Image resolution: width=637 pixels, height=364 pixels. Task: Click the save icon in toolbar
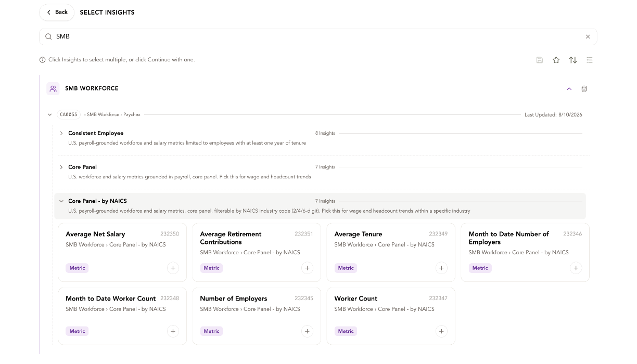tap(540, 60)
